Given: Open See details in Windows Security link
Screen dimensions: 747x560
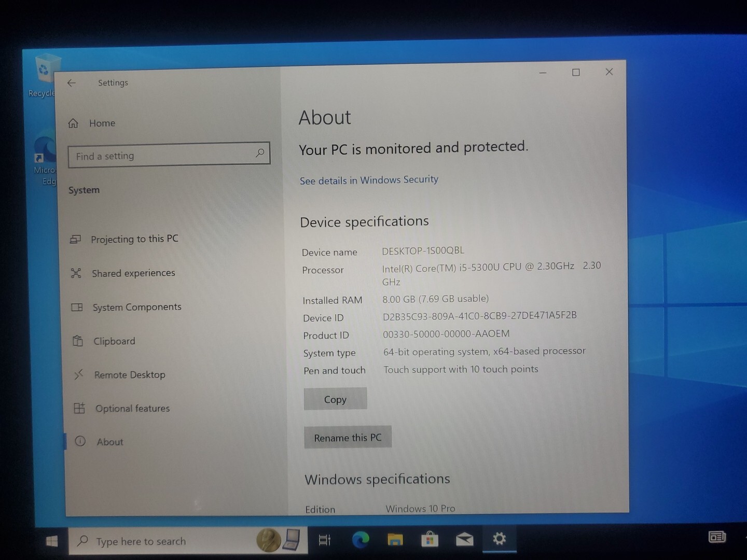Looking at the screenshot, I should pos(369,180).
